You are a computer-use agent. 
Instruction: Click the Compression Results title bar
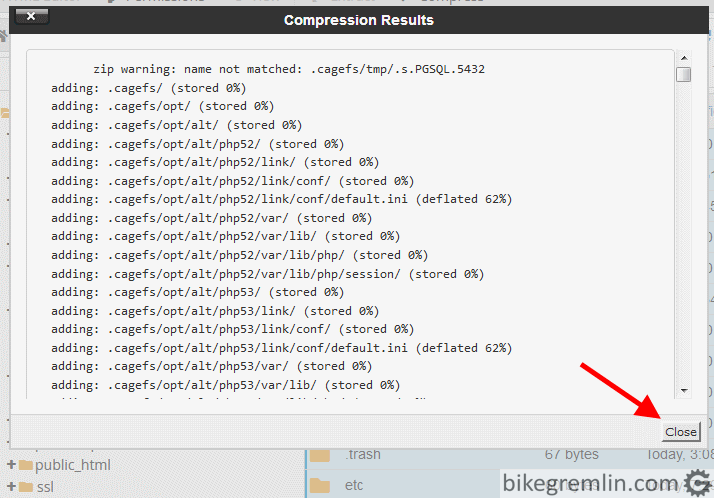359,20
